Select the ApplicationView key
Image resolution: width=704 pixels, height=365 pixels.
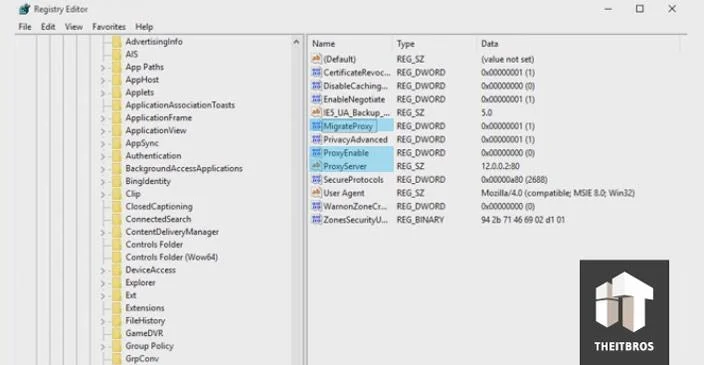pyautogui.click(x=156, y=131)
